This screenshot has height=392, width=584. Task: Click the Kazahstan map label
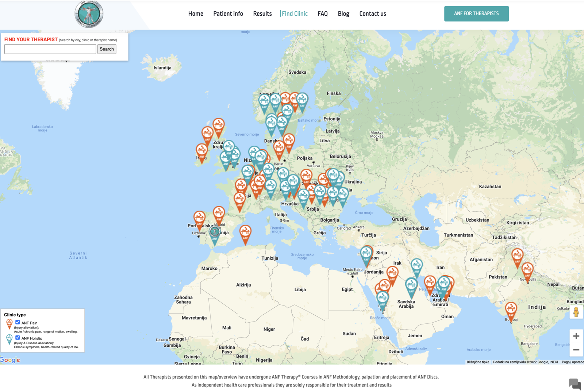pyautogui.click(x=490, y=187)
